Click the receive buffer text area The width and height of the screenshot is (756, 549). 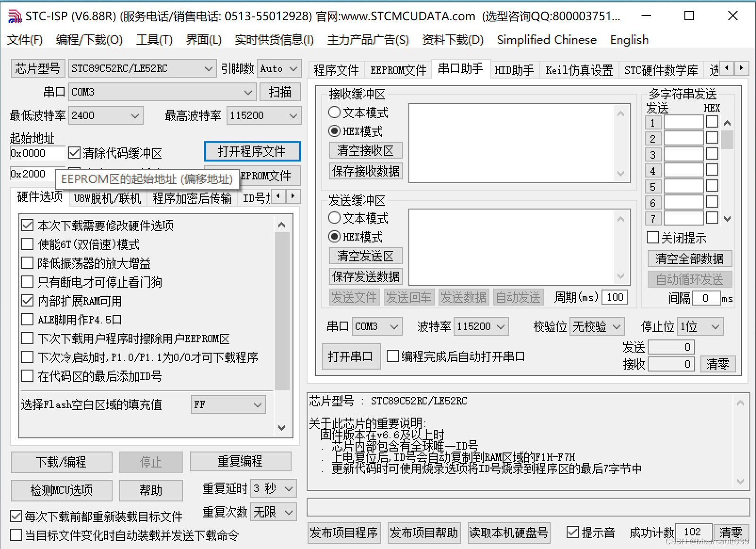pyautogui.click(x=518, y=143)
